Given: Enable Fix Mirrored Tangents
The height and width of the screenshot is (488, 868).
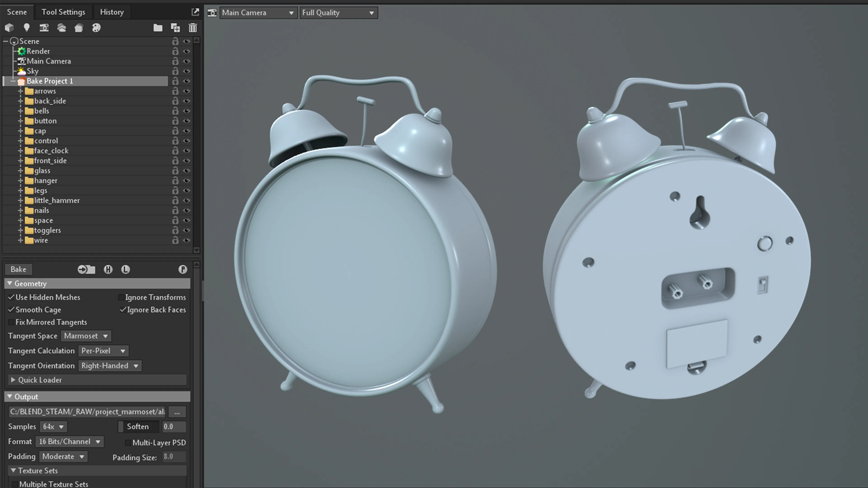Looking at the screenshot, I should (11, 322).
